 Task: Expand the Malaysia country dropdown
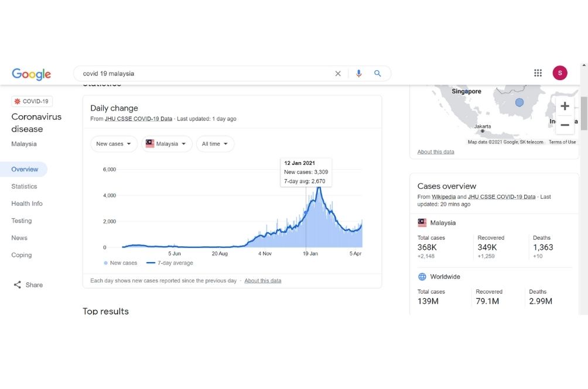tap(166, 144)
